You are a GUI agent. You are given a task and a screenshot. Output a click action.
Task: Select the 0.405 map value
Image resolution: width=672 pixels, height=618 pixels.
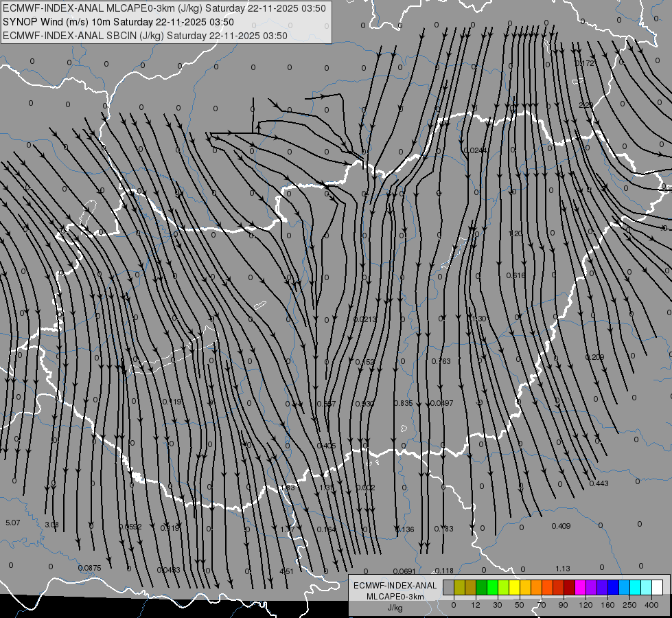(326, 446)
